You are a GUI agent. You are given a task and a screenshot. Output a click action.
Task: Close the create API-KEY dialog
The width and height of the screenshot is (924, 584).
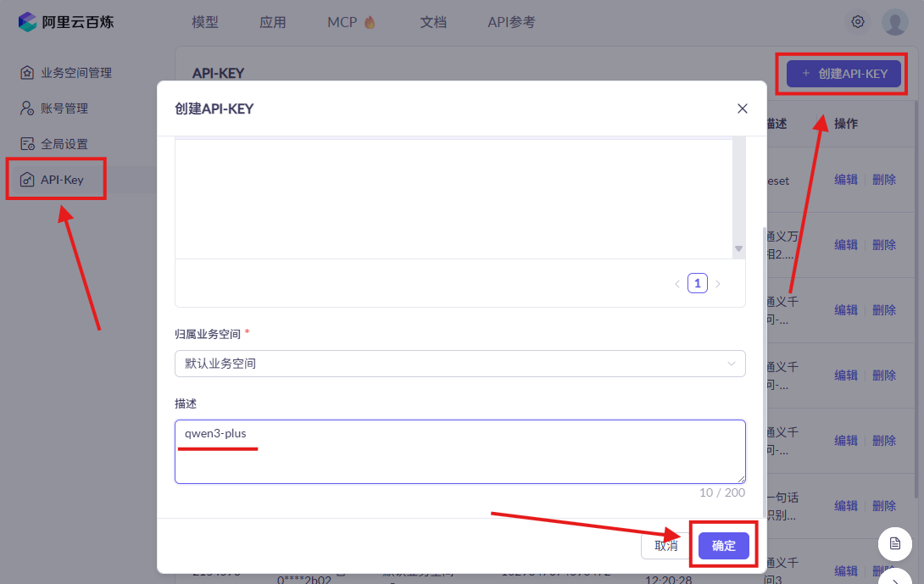743,108
